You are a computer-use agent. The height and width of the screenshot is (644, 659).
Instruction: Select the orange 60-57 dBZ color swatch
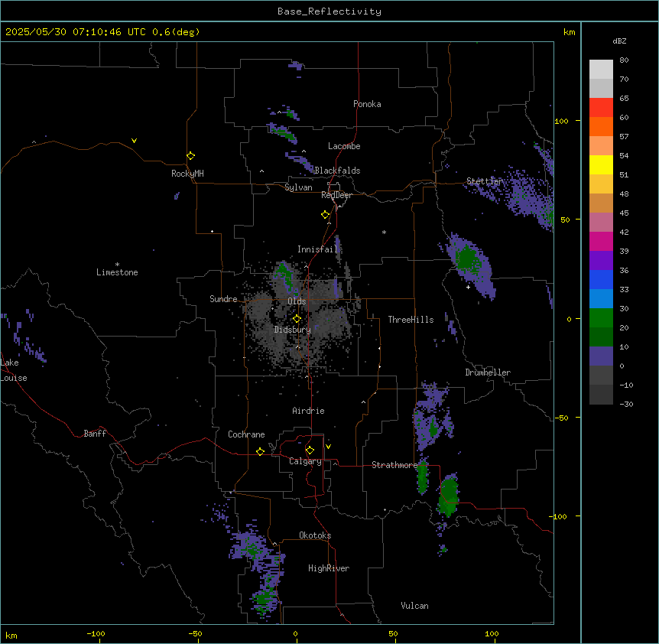[x=601, y=126]
